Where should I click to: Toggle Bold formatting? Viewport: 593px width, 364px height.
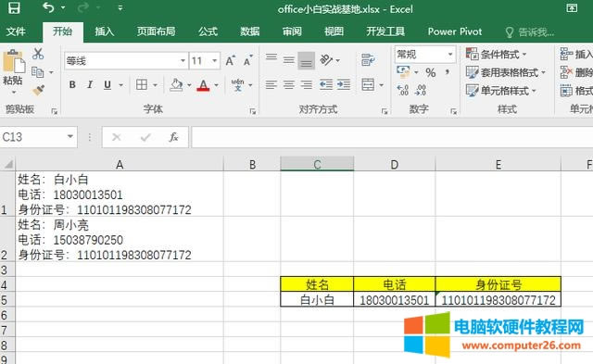pyautogui.click(x=72, y=84)
